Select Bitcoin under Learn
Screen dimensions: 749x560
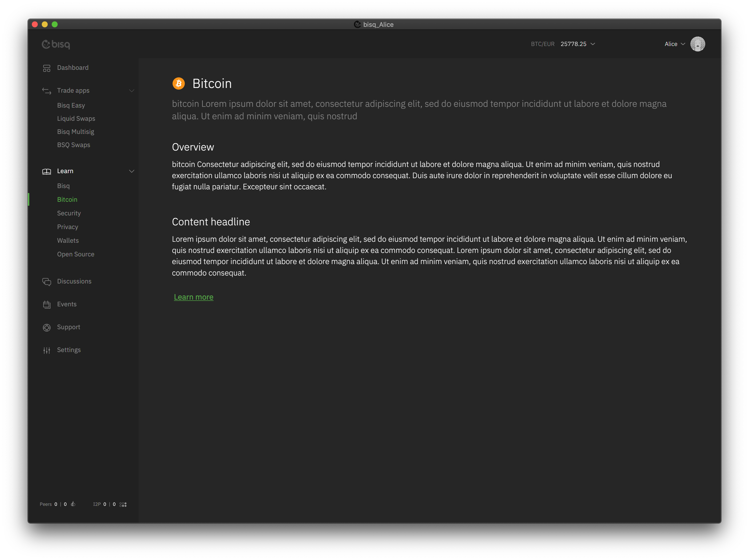pos(67,200)
